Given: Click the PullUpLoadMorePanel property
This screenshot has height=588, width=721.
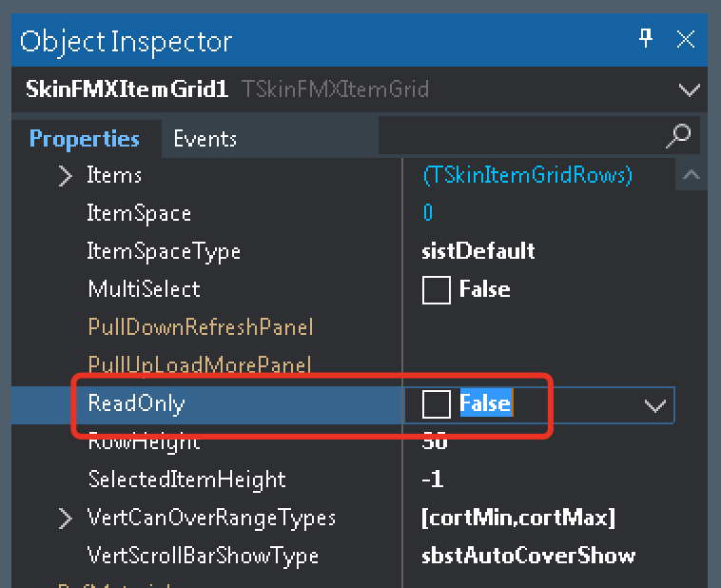Looking at the screenshot, I should 200,365.
